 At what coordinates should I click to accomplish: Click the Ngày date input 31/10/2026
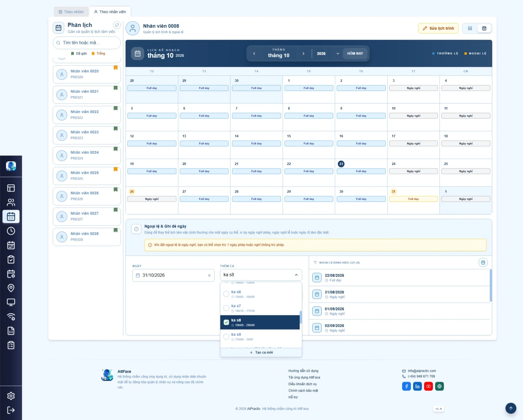pos(173,276)
